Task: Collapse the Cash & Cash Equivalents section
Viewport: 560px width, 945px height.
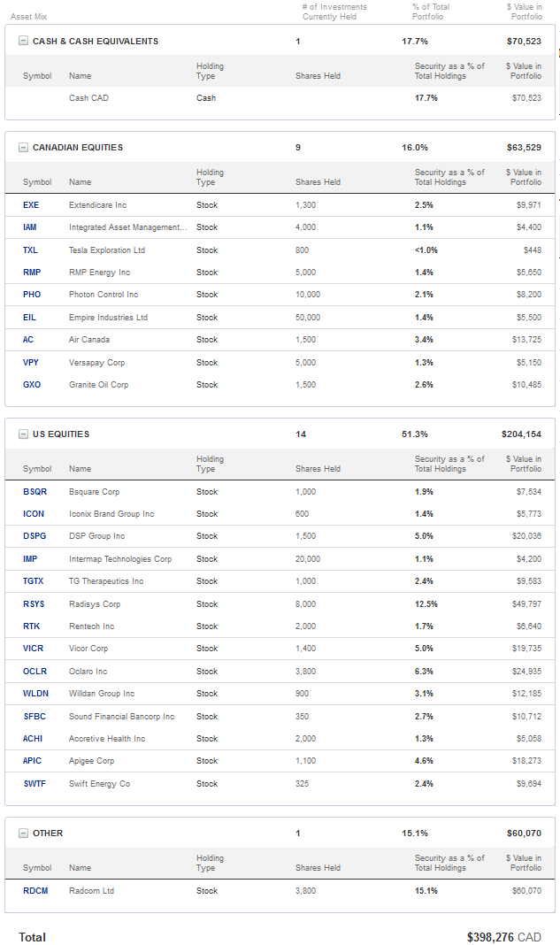Action: pos(23,42)
